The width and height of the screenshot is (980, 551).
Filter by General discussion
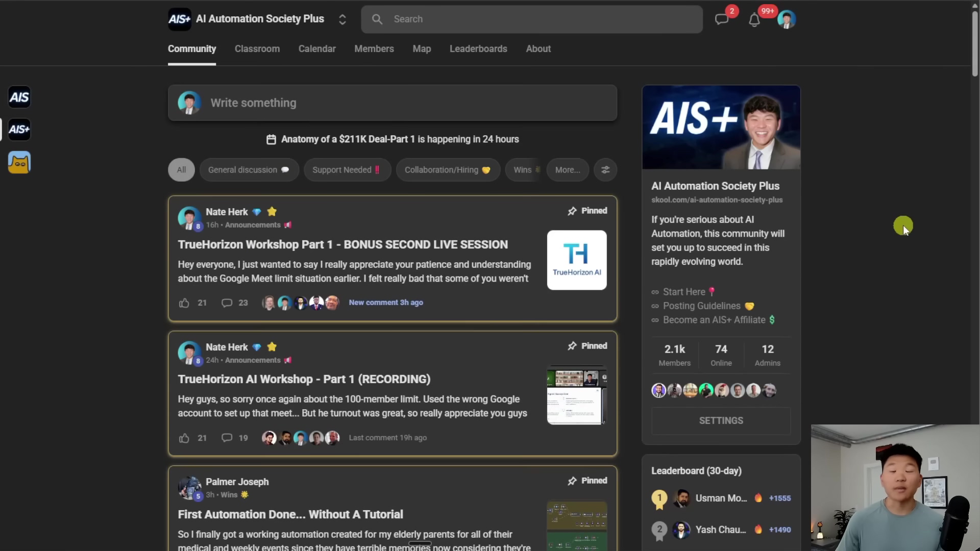tap(249, 170)
